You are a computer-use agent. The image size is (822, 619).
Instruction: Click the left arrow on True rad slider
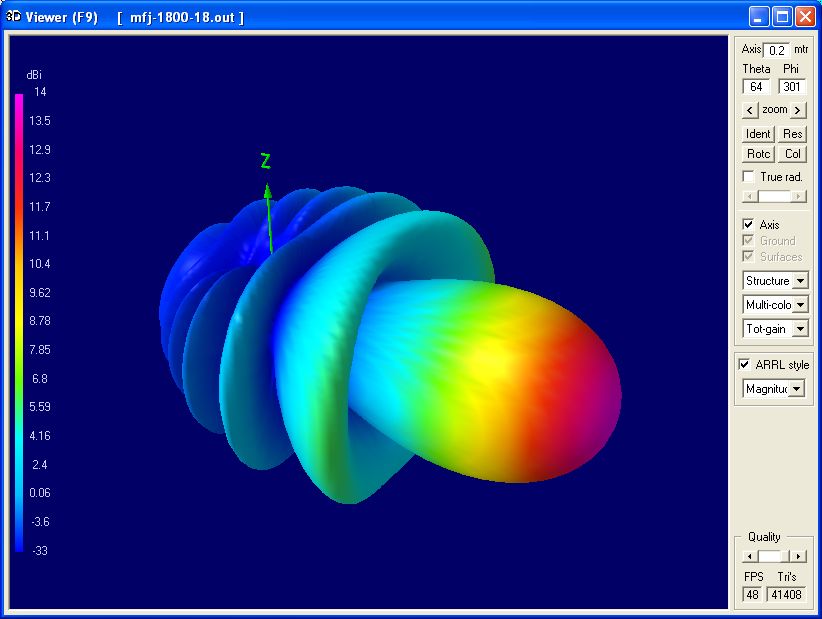click(748, 195)
